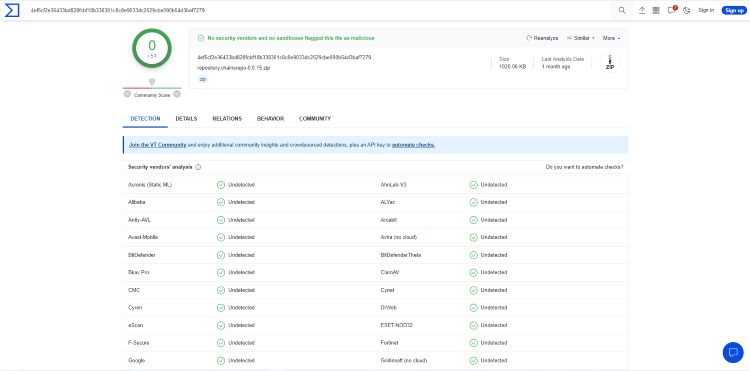Expand the Similar dropdown
The width and height of the screenshot is (750, 371).
(x=581, y=38)
